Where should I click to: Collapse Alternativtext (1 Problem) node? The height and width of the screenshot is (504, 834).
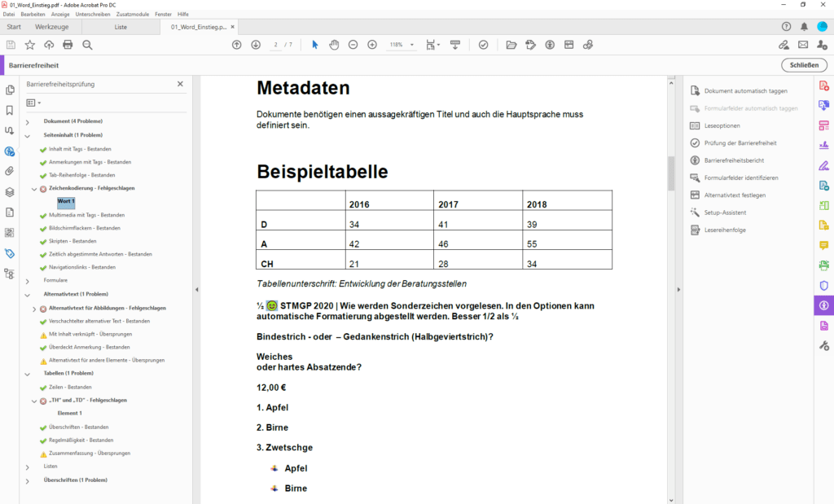(x=28, y=295)
